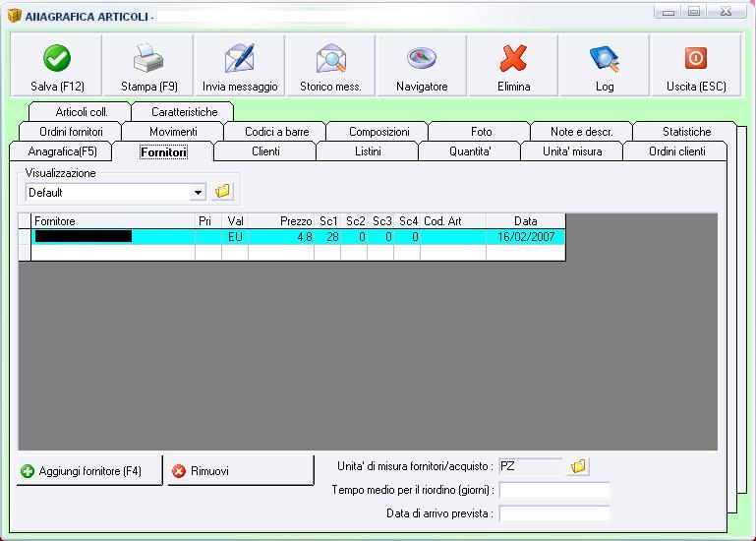756x541 pixels.
Task: Open the Clienti tab
Action: (x=265, y=151)
